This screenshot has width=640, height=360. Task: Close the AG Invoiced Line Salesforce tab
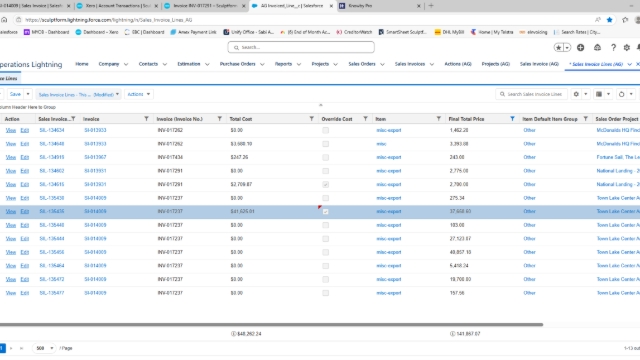point(331,6)
